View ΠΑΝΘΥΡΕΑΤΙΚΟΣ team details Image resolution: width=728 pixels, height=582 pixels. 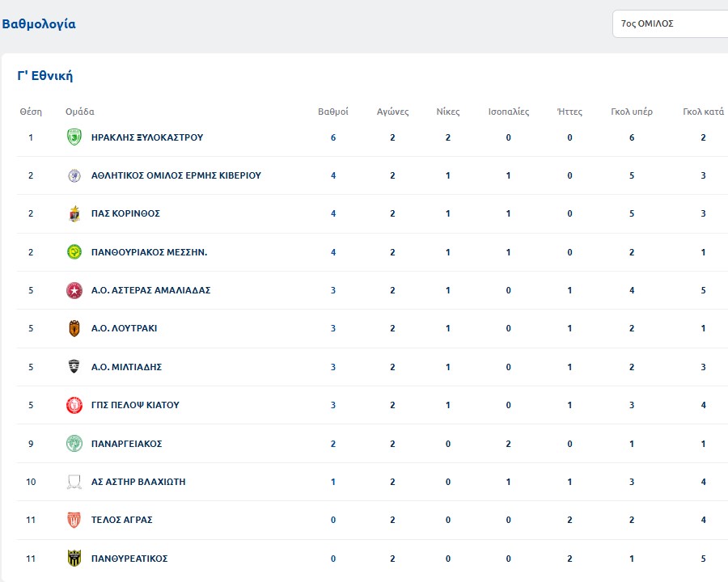129,559
